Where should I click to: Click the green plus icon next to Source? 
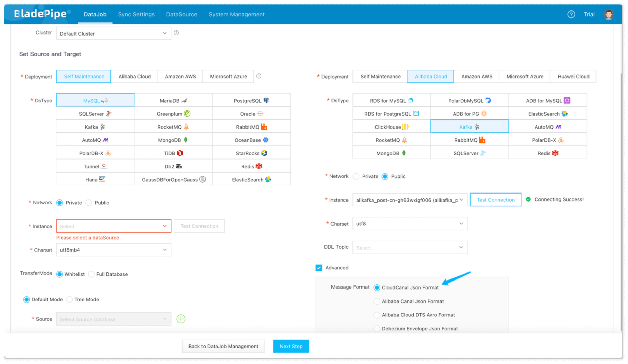click(x=181, y=319)
